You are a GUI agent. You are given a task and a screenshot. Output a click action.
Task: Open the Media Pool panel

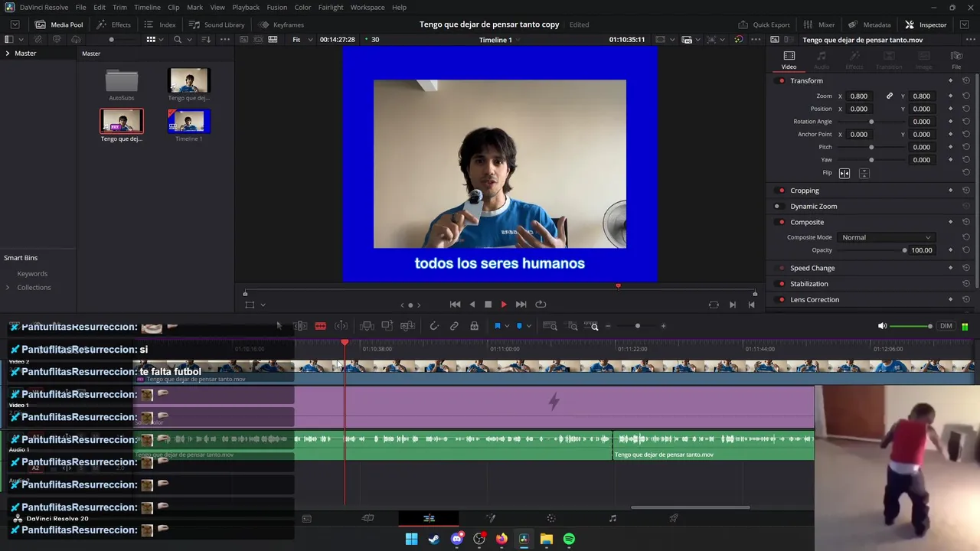point(59,24)
